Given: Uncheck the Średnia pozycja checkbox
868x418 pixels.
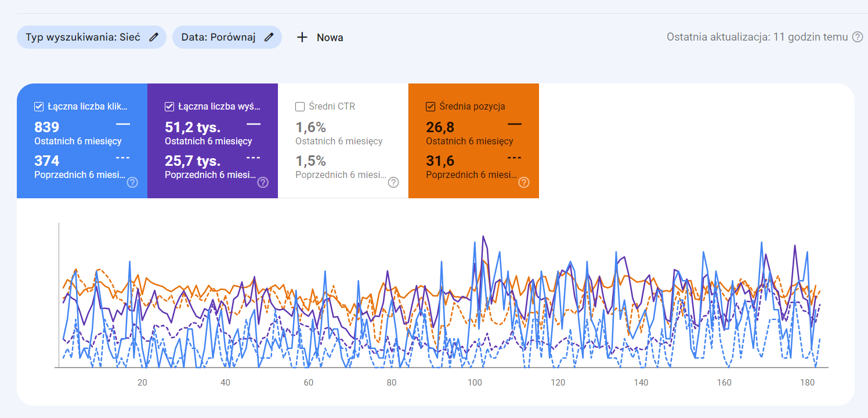Looking at the screenshot, I should [x=431, y=107].
